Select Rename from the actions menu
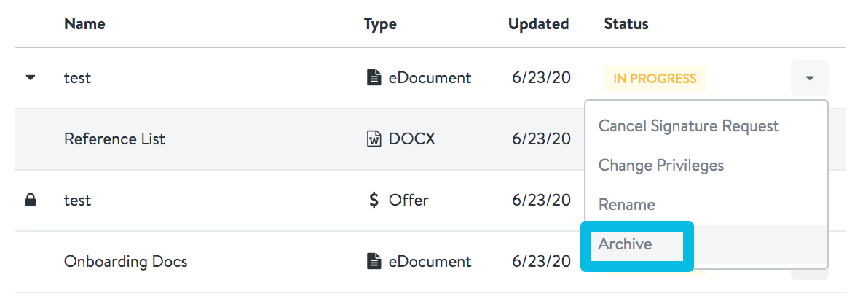Viewport: 868px width, 299px height. (x=627, y=205)
